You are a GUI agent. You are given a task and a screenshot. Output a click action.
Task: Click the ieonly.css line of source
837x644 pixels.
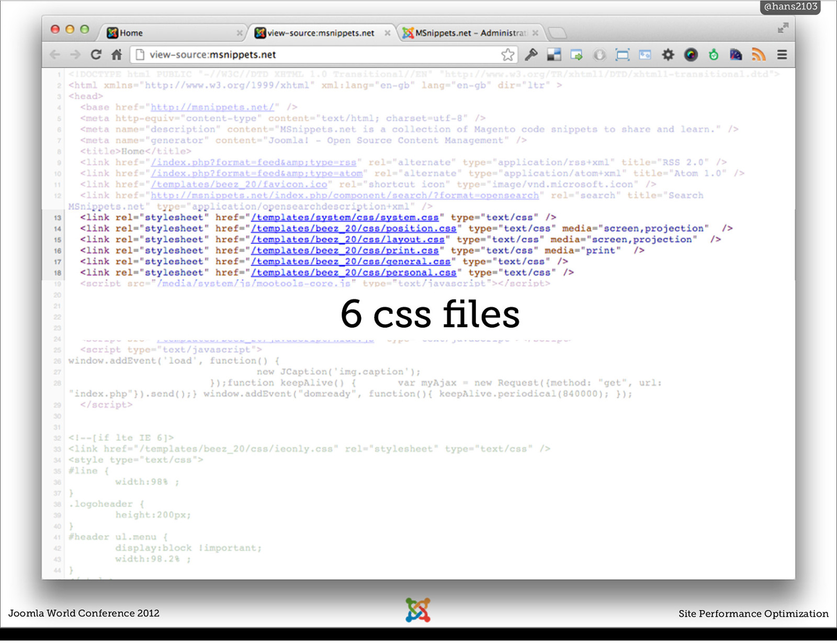(309, 449)
